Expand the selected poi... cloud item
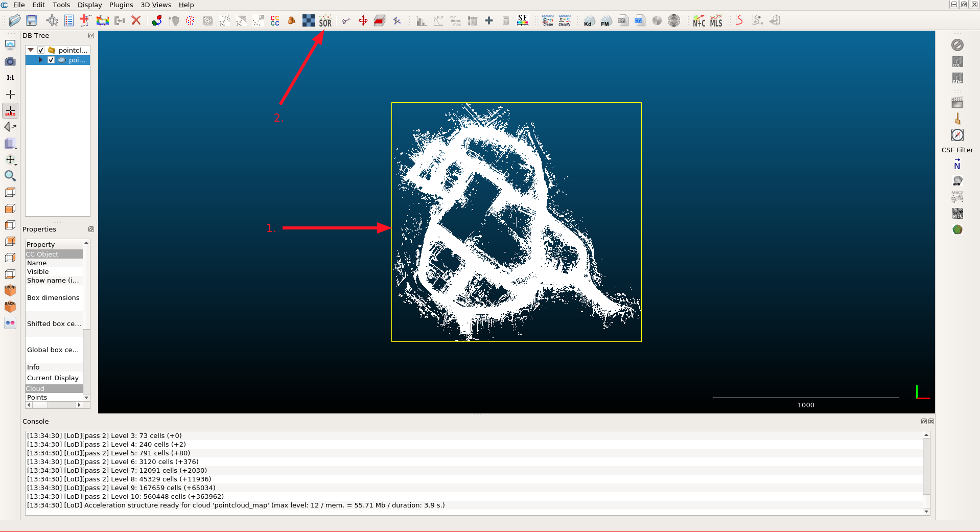 point(41,60)
